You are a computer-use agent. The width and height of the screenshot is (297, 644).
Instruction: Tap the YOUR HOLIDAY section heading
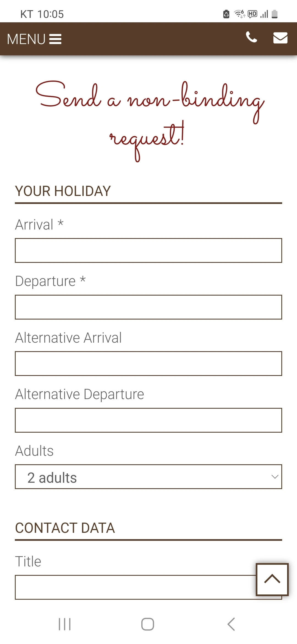63,191
